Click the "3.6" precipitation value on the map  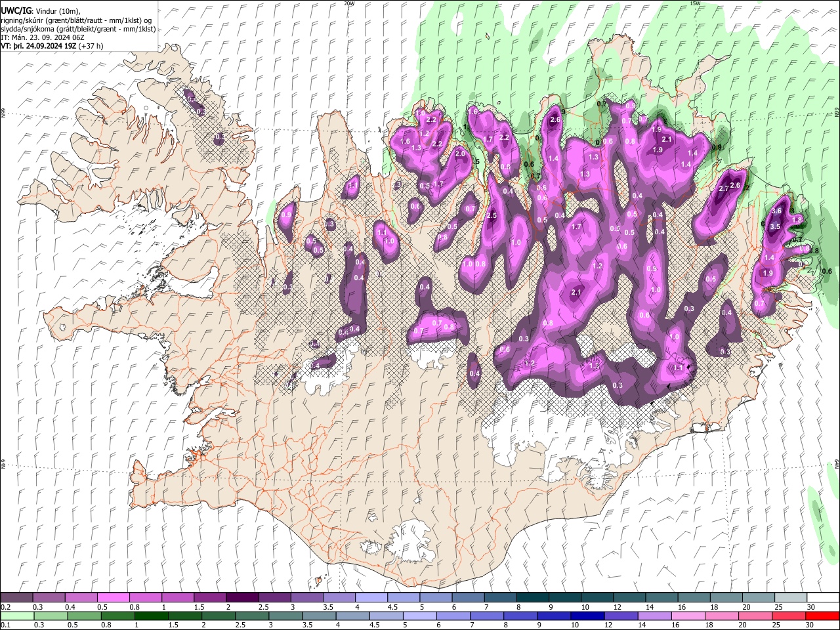coord(776,211)
